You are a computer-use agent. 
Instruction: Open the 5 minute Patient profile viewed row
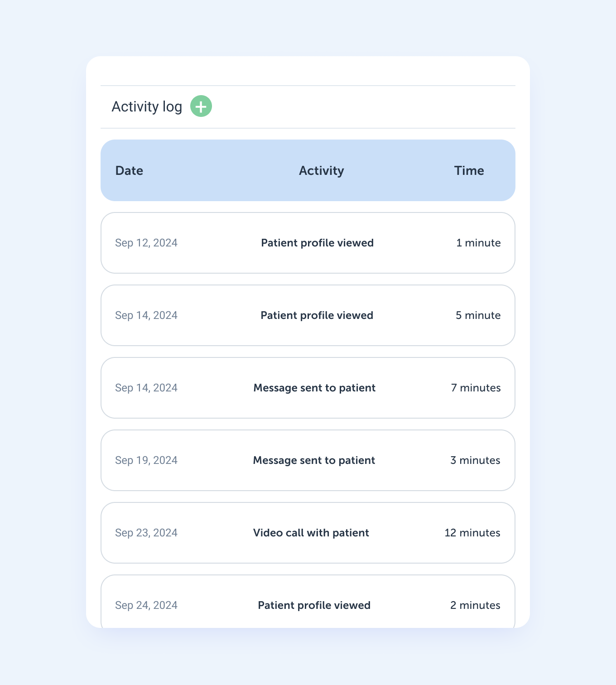pyautogui.click(x=308, y=315)
